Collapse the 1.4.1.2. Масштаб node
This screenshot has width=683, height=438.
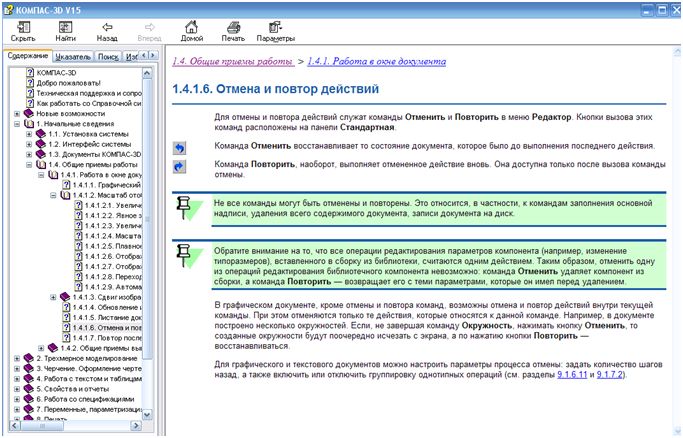[x=53, y=195]
